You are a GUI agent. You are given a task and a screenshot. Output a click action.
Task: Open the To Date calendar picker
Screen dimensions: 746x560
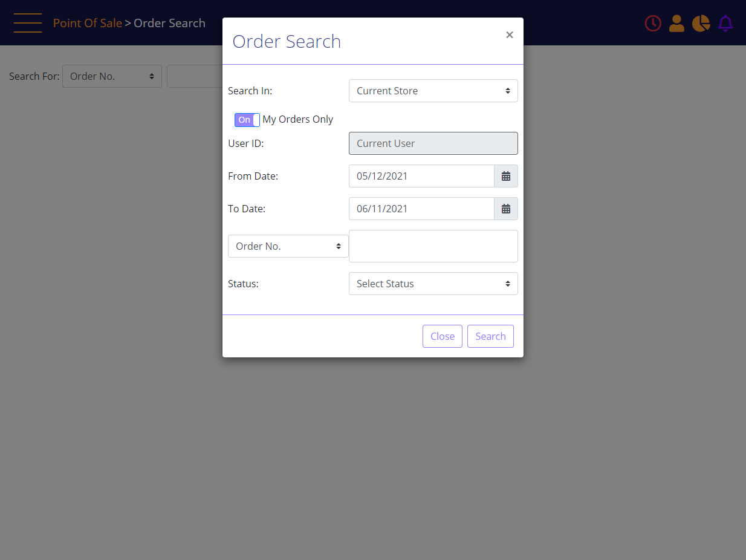[506, 209]
